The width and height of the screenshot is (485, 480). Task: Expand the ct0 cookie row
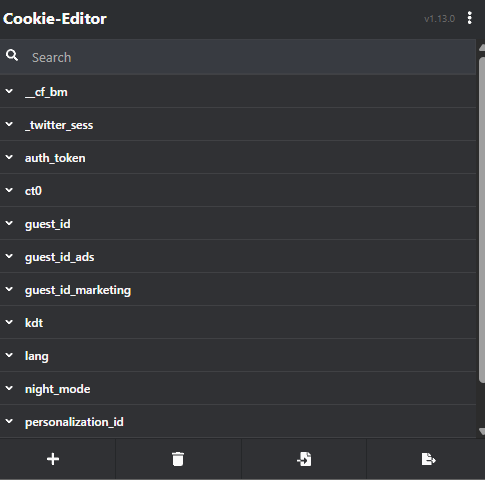coord(238,190)
